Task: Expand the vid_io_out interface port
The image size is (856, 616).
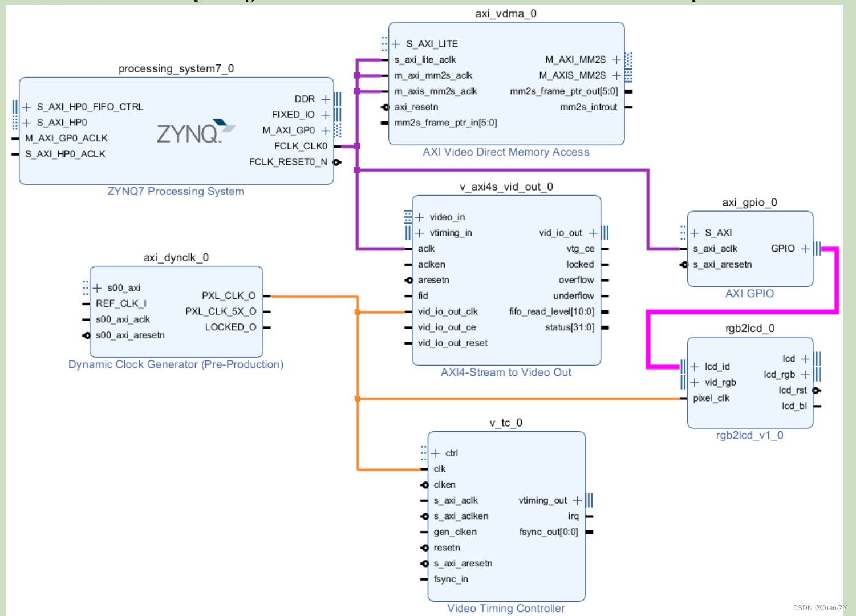Action: tap(593, 233)
